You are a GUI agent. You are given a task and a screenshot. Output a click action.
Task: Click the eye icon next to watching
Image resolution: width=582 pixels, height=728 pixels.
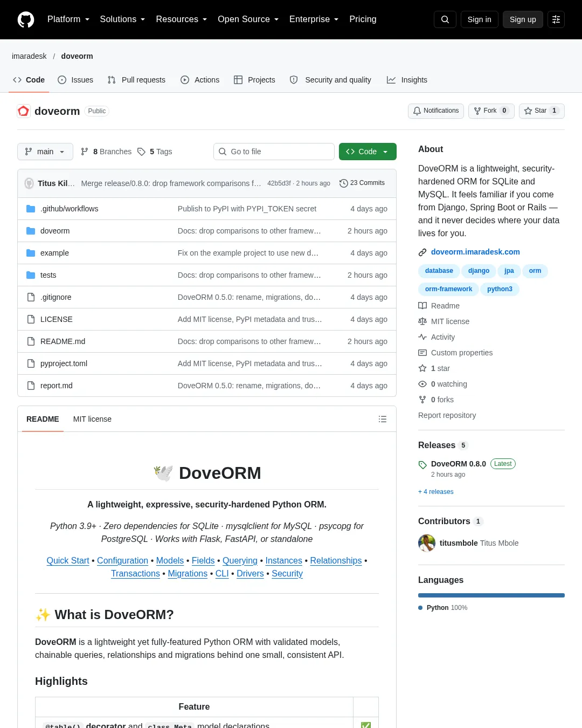(422, 384)
